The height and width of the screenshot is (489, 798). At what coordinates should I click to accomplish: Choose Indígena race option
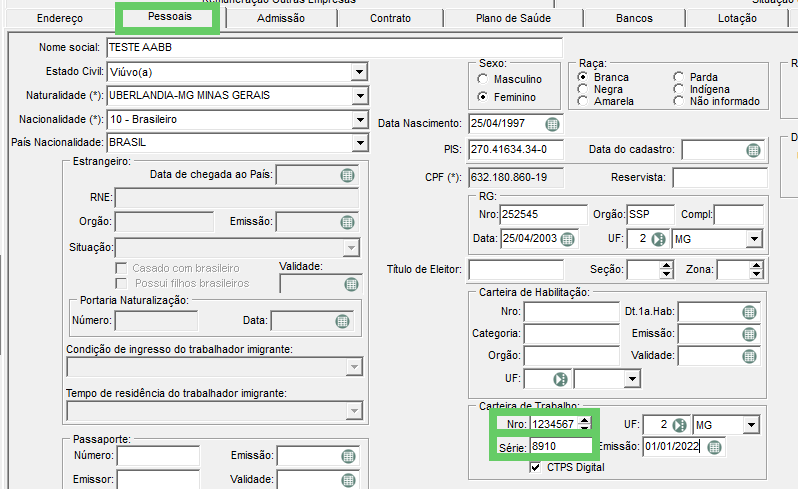[678, 89]
